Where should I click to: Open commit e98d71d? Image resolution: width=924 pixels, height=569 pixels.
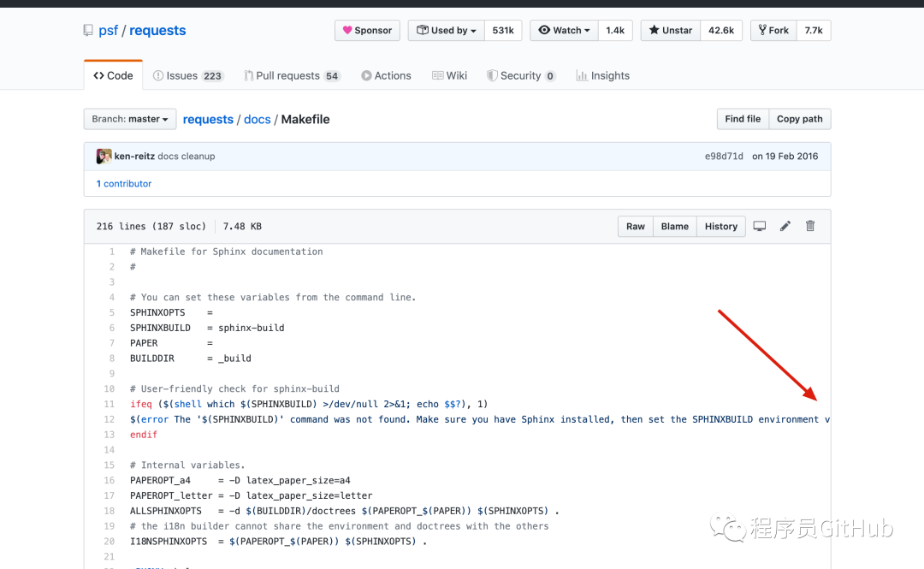coord(724,157)
